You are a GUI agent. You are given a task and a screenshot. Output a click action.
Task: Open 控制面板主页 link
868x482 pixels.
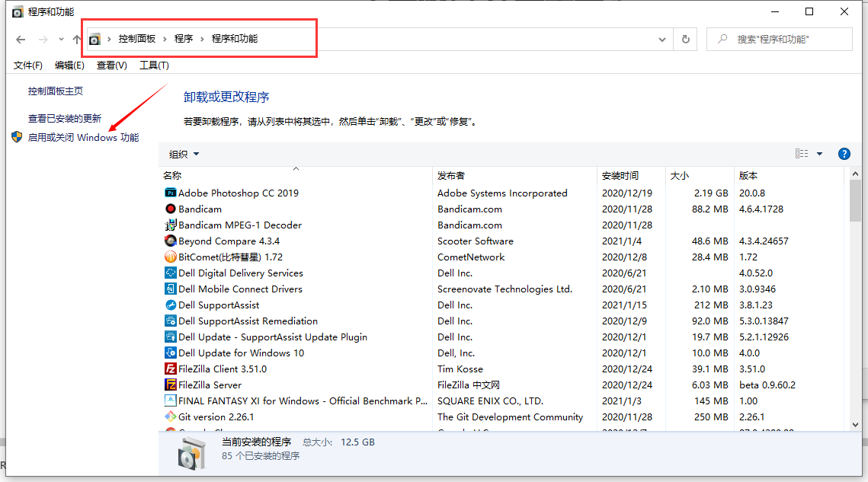[x=56, y=91]
